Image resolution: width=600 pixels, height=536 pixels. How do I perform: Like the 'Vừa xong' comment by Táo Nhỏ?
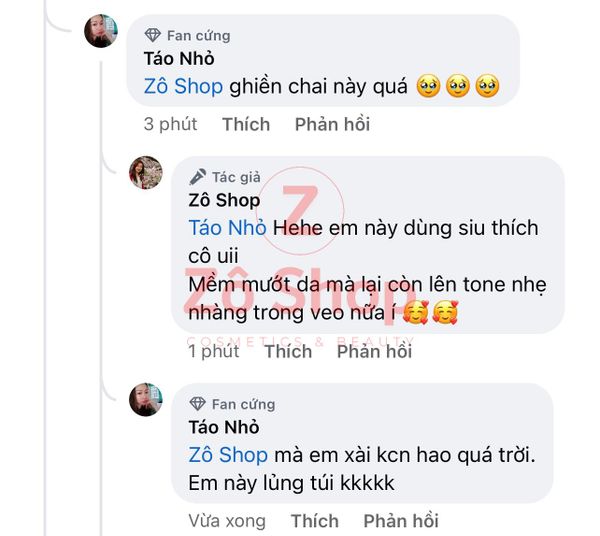pos(315,521)
